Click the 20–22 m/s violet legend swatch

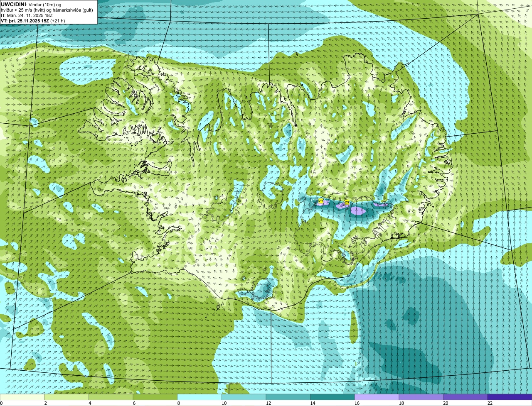[x=465, y=397]
